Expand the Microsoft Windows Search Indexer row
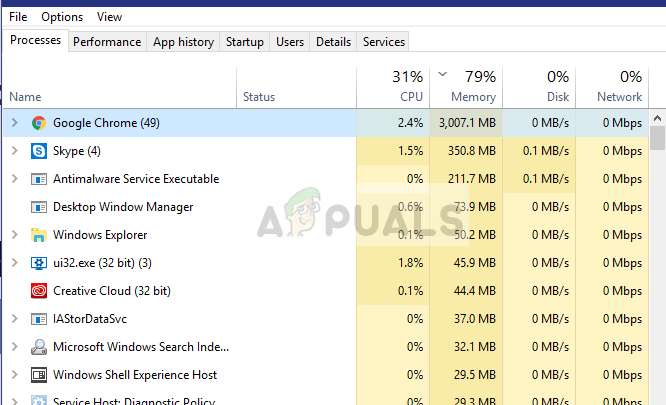The height and width of the screenshot is (405, 666). coord(14,347)
